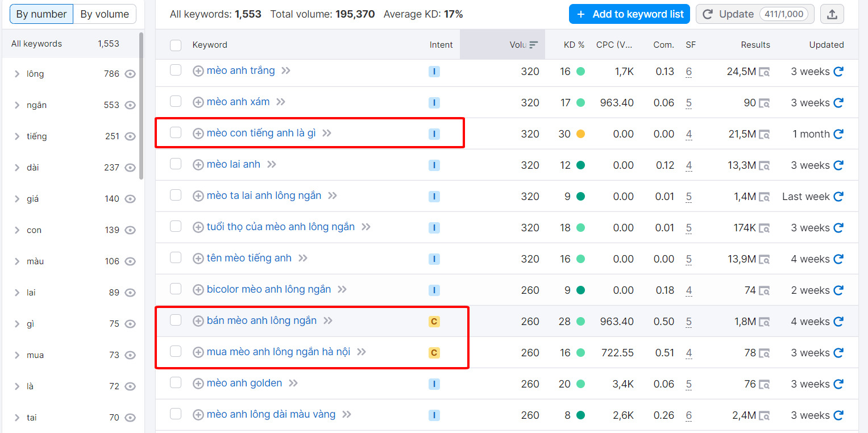
Task: Check the checkbox for 'bán mèo anh lông ngắn'
Action: pos(175,320)
